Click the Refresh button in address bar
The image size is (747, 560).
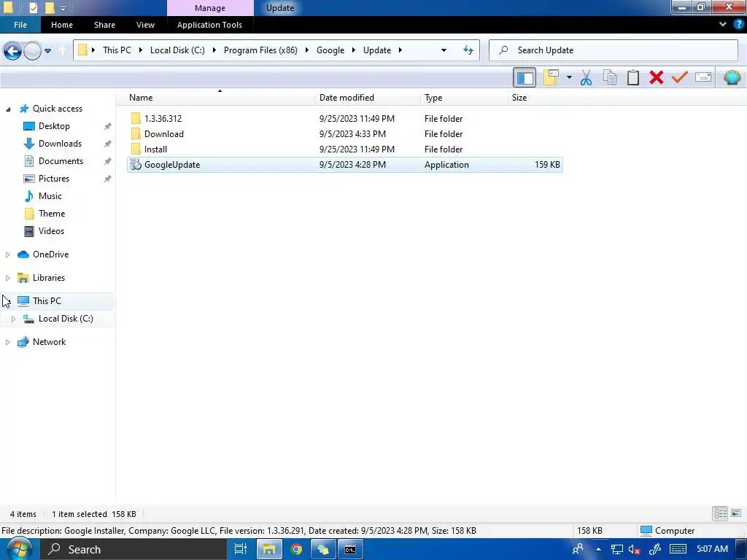point(468,50)
